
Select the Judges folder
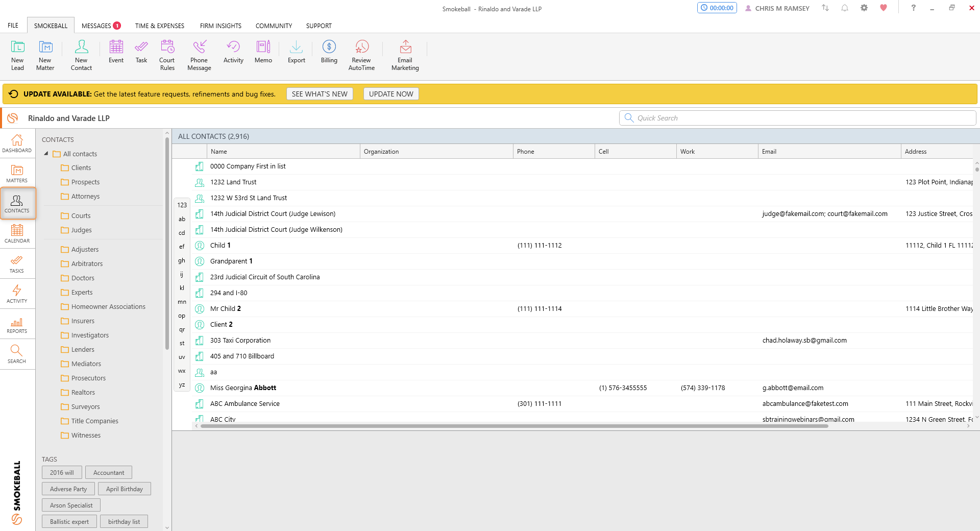(x=76, y=230)
